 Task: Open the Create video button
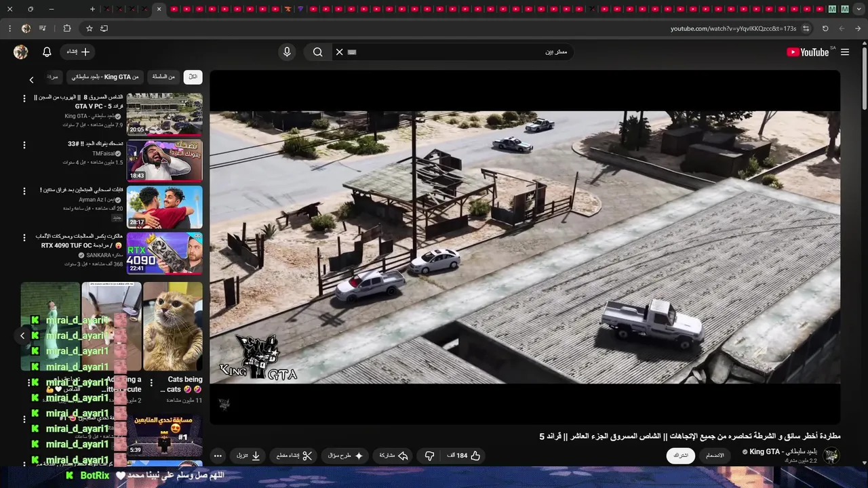coord(77,52)
